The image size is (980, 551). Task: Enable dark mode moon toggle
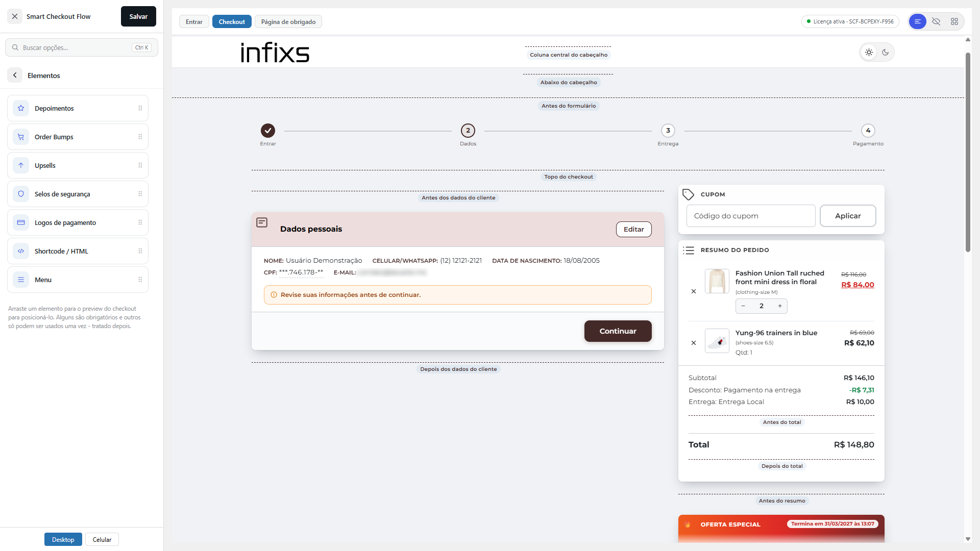pyautogui.click(x=886, y=52)
